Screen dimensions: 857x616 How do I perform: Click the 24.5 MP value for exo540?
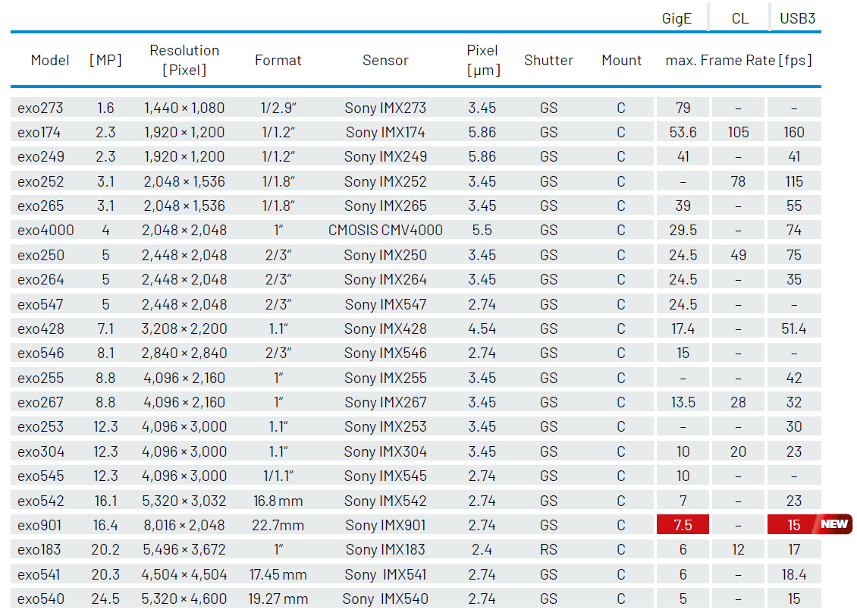pos(105,599)
